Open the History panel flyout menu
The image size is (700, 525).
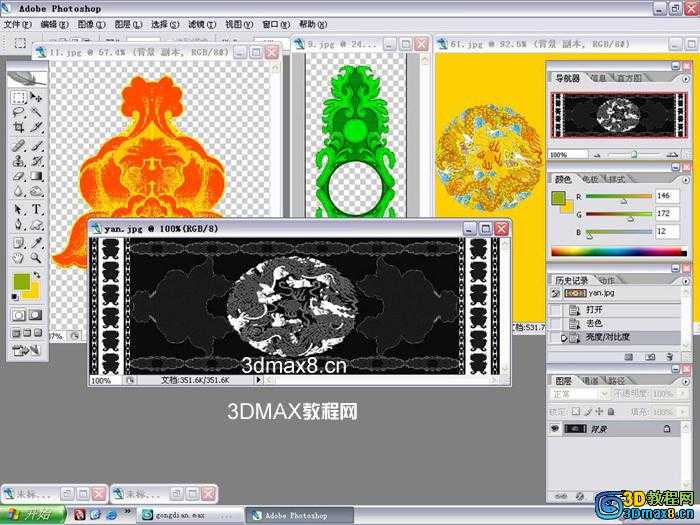click(686, 281)
